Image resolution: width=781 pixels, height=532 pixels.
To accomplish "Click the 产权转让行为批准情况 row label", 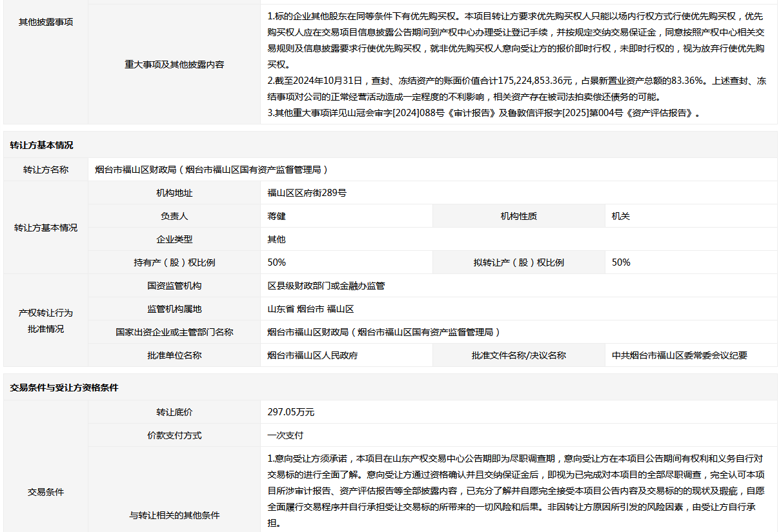I will pos(46,320).
